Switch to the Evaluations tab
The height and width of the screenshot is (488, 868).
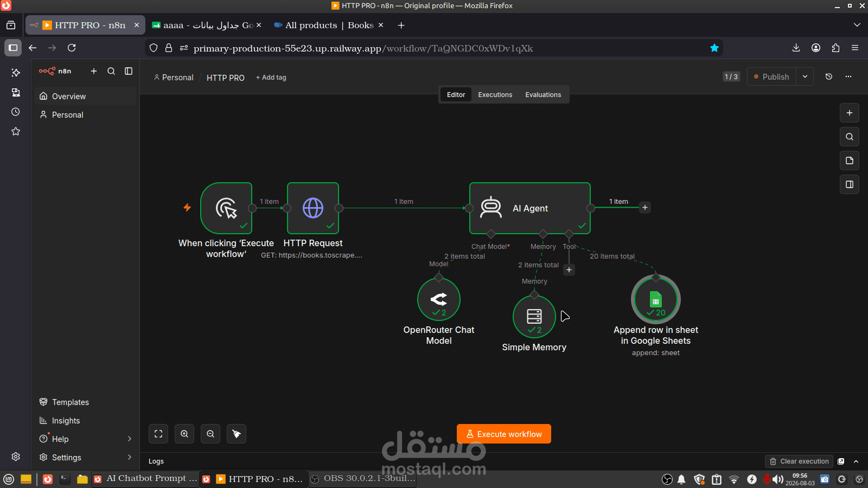543,95
